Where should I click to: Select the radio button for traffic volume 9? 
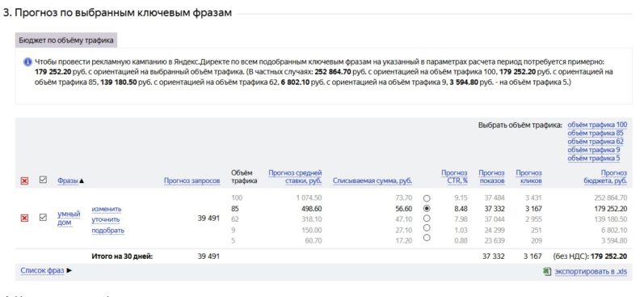[427, 228]
